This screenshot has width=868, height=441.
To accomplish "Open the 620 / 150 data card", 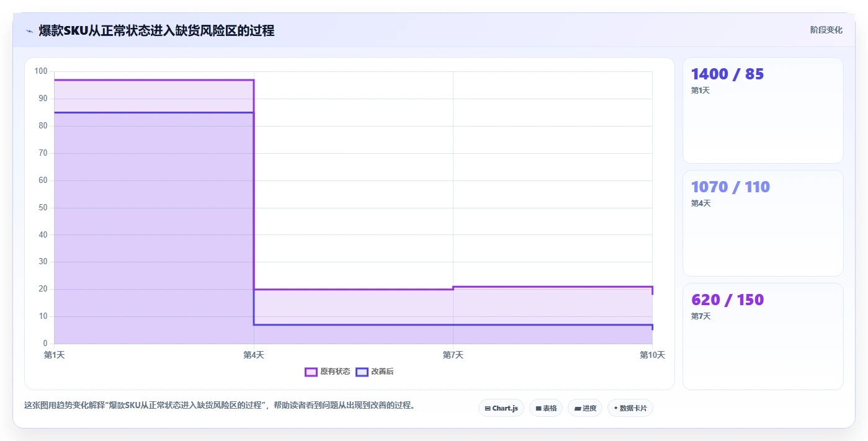I will pos(763,336).
